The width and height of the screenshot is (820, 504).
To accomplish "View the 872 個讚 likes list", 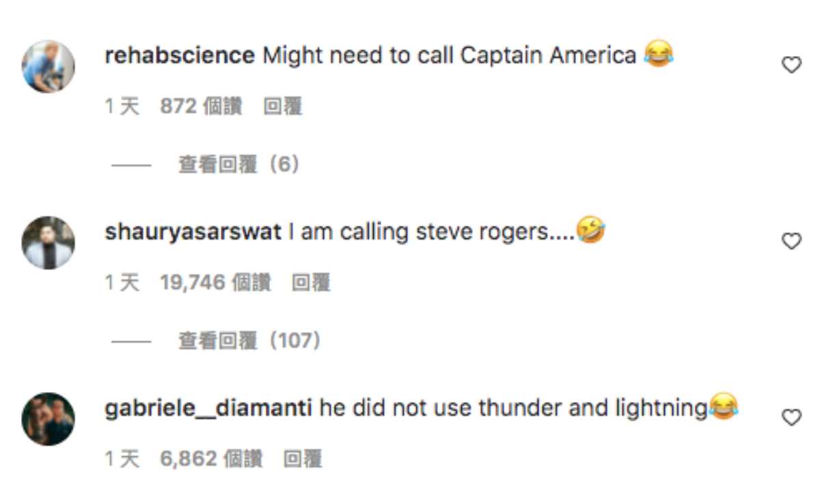I will (201, 107).
